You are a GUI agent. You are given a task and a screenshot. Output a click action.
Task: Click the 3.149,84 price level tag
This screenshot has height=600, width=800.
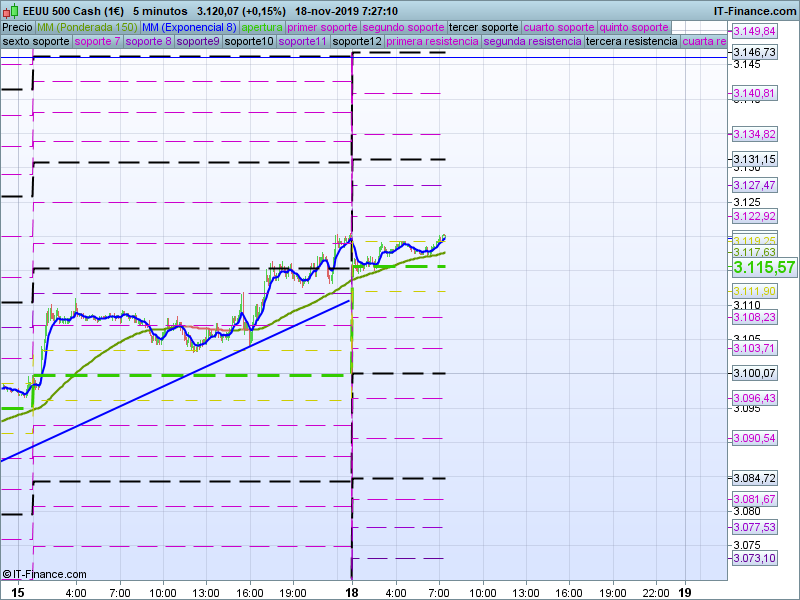(x=754, y=31)
